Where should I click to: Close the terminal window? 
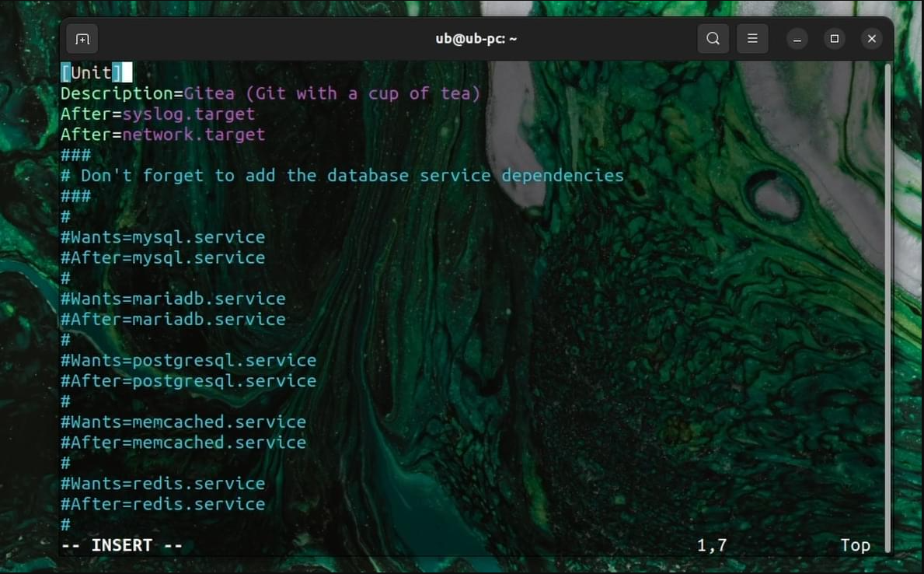click(871, 39)
